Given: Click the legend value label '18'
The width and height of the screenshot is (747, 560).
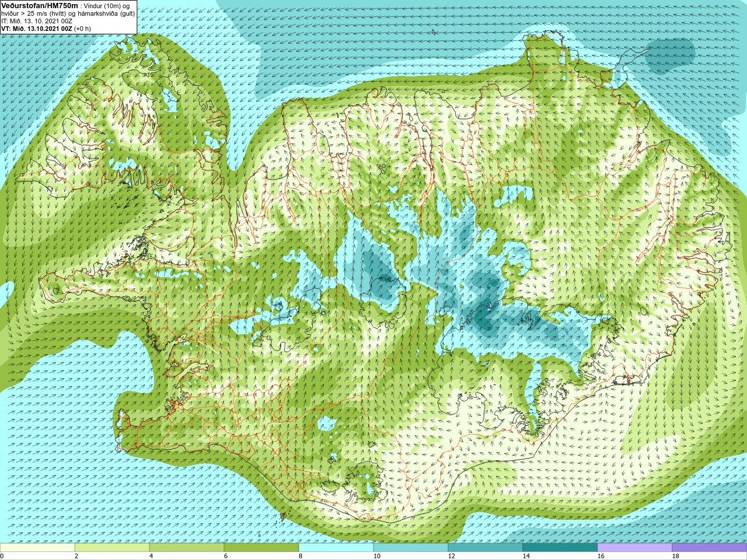Looking at the screenshot, I should tap(675, 556).
